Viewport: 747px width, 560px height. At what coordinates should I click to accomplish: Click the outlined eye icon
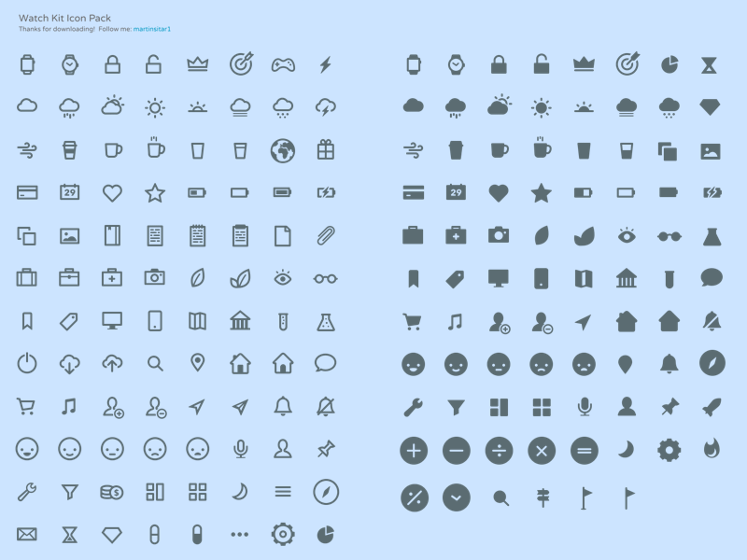[x=283, y=277]
